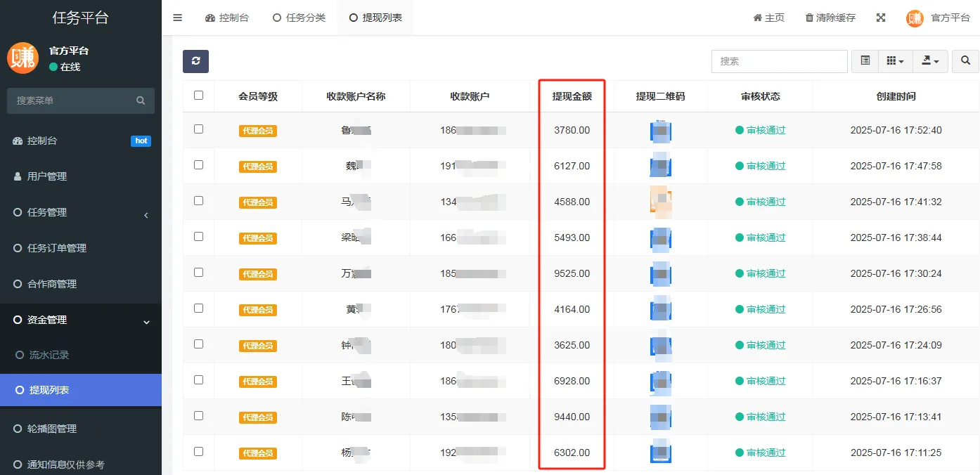Switch to the 控制台 top tab

coord(227,18)
